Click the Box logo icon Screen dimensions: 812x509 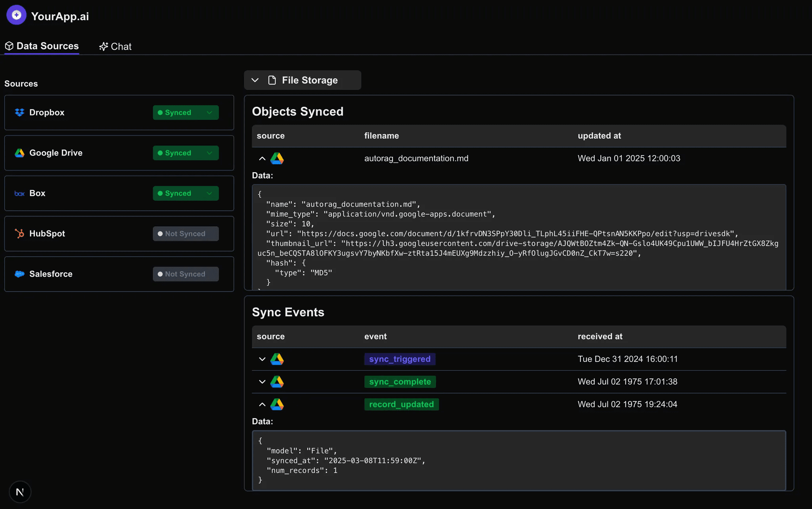[19, 194]
